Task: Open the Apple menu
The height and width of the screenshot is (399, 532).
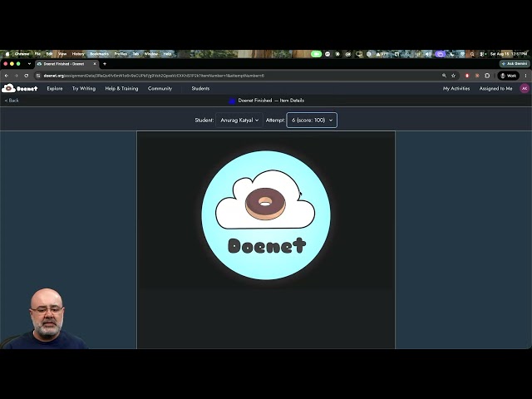Action: pos(7,54)
